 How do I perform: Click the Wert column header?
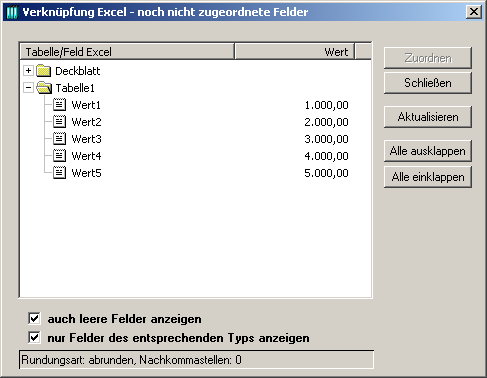(x=295, y=52)
